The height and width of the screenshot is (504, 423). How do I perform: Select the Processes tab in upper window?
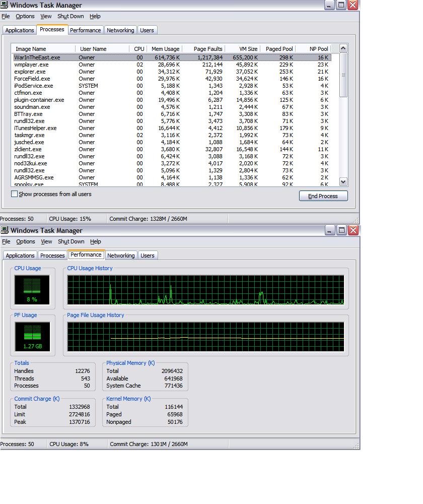(52, 30)
